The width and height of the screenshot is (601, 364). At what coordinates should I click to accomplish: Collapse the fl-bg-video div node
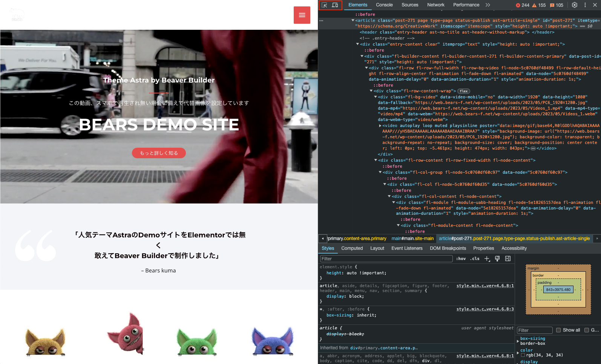pos(376,97)
